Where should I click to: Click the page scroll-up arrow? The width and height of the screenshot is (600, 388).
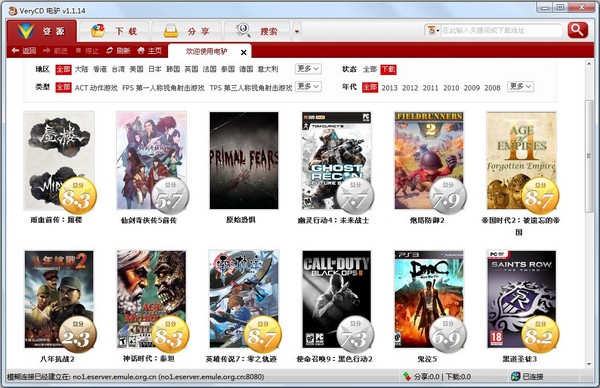pyautogui.click(x=589, y=64)
